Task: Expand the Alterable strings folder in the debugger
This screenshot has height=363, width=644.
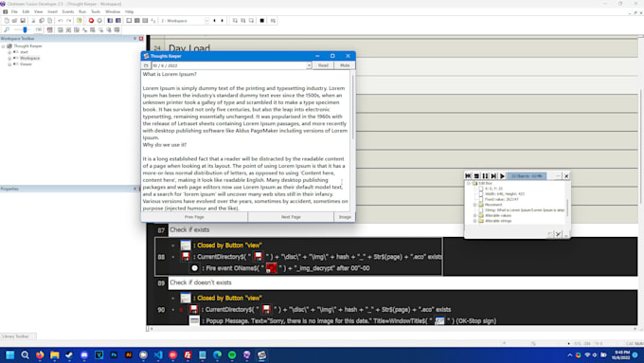Action: pyautogui.click(x=474, y=221)
